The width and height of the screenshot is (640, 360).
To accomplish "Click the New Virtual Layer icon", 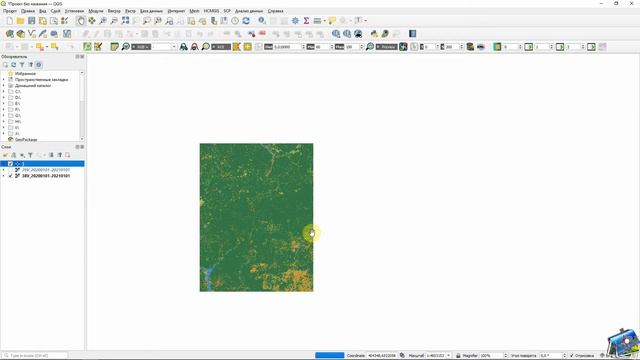I will [x=67, y=34].
